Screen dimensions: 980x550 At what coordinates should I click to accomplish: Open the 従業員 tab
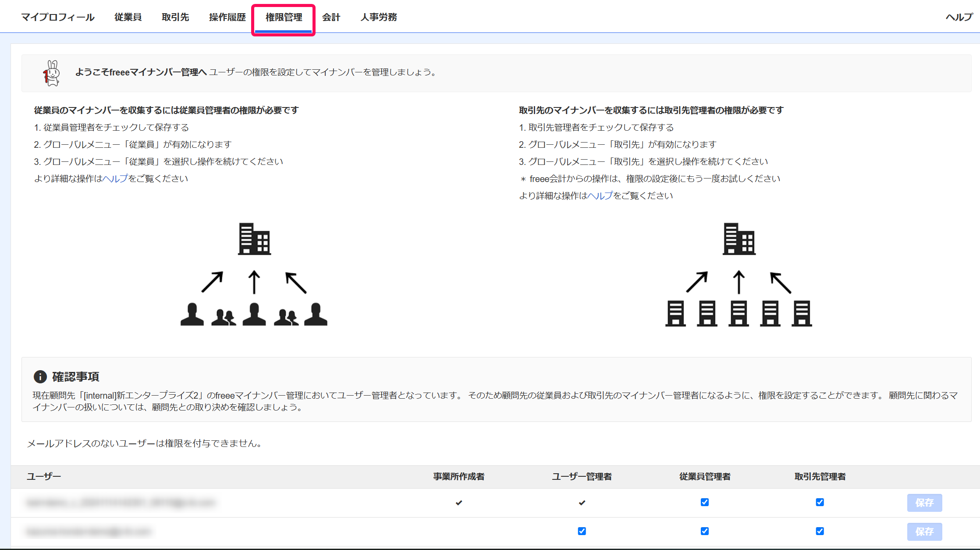[x=128, y=17]
